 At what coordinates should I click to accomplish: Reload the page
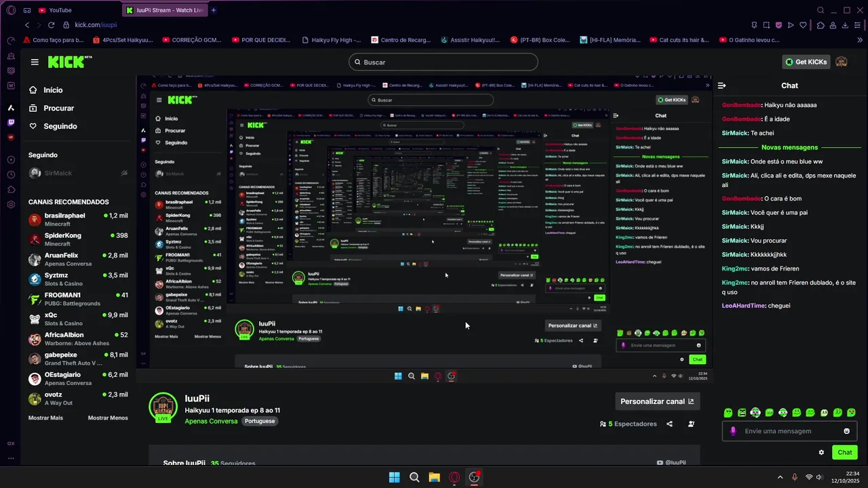point(52,25)
